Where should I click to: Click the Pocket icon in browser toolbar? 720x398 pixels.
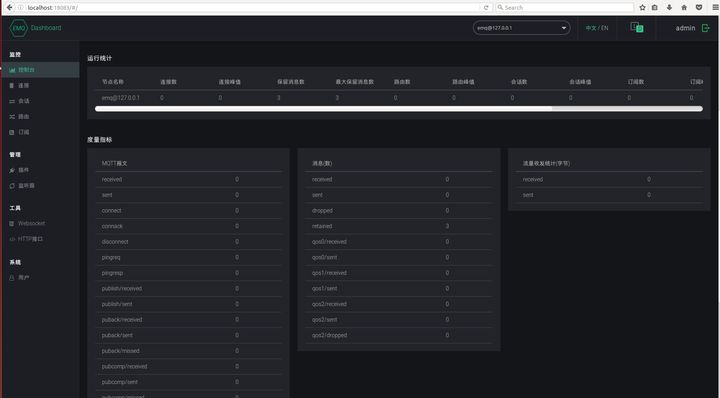tap(699, 8)
